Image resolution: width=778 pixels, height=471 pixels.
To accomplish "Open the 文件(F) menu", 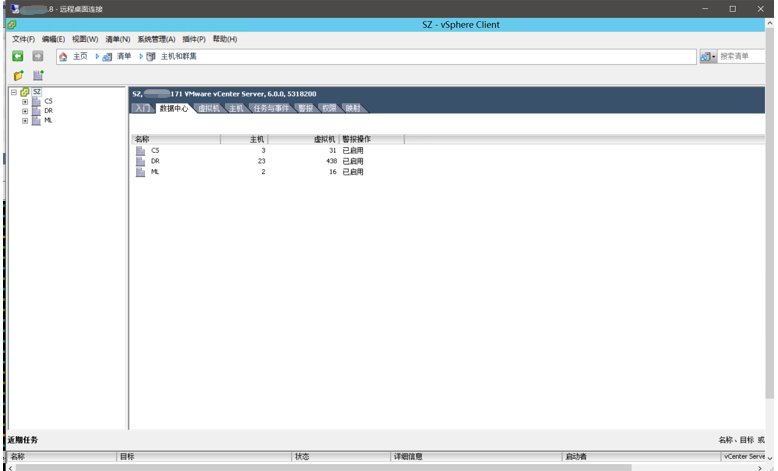I will pyautogui.click(x=23, y=39).
